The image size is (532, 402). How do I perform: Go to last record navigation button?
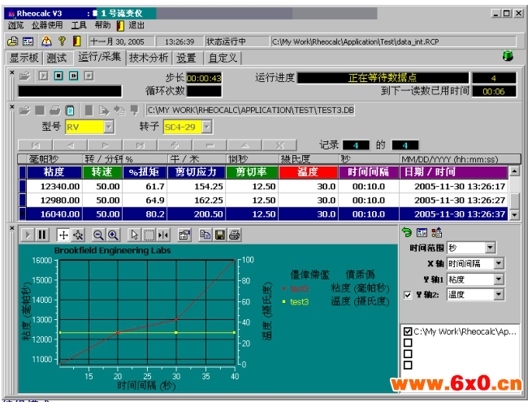[x=141, y=145]
